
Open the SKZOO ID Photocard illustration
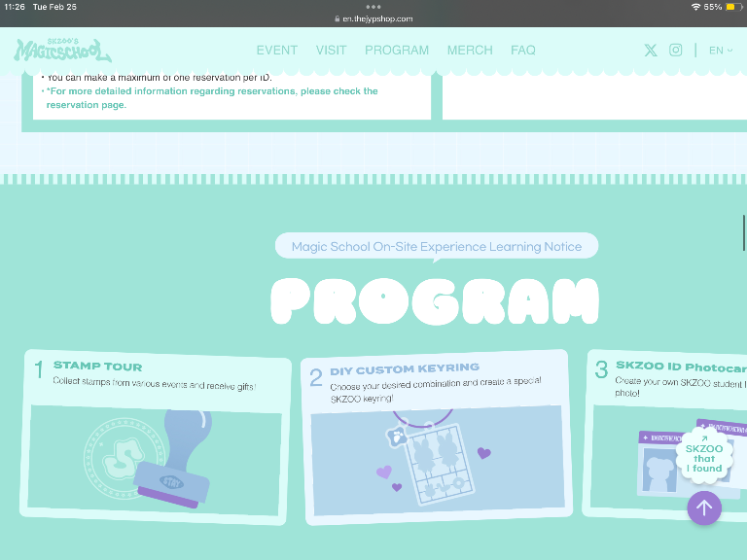point(668,460)
